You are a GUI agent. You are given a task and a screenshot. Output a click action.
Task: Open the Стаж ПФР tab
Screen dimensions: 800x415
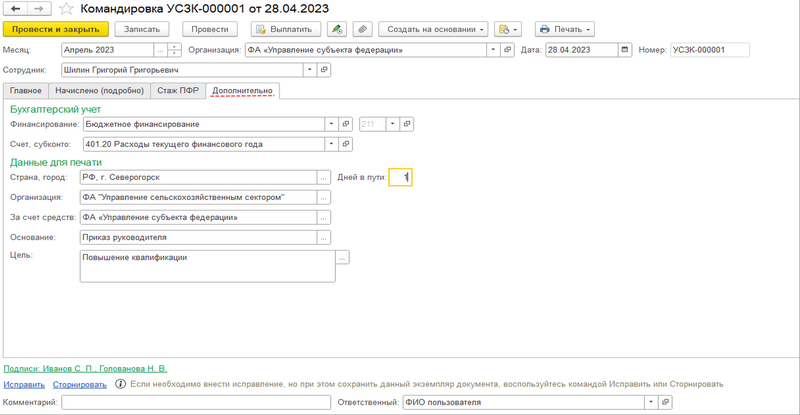click(179, 91)
